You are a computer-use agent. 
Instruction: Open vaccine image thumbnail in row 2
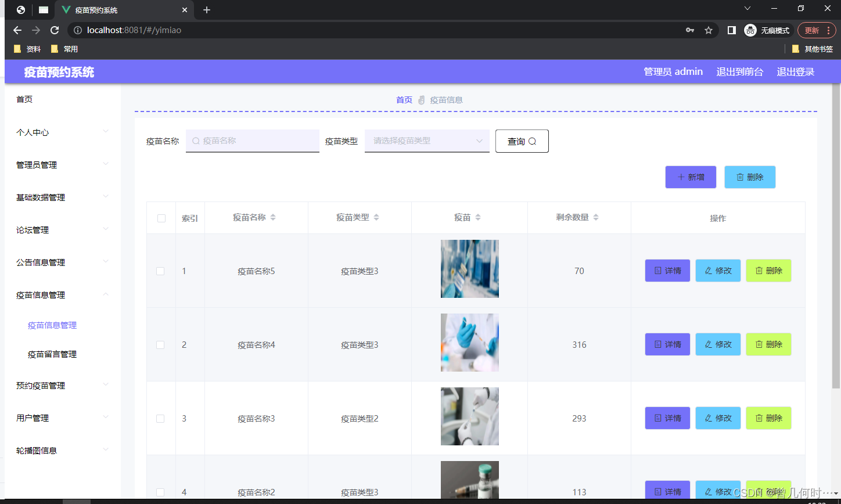coord(470,343)
